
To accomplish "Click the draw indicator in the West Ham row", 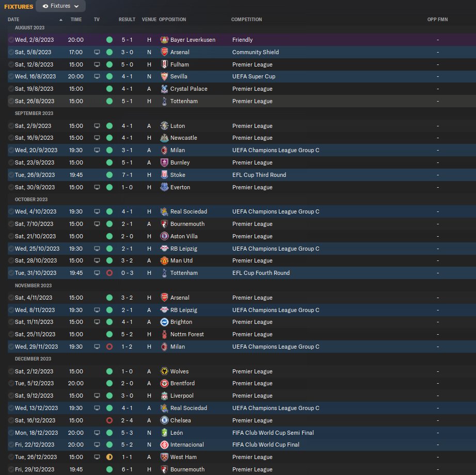I will pos(109,457).
